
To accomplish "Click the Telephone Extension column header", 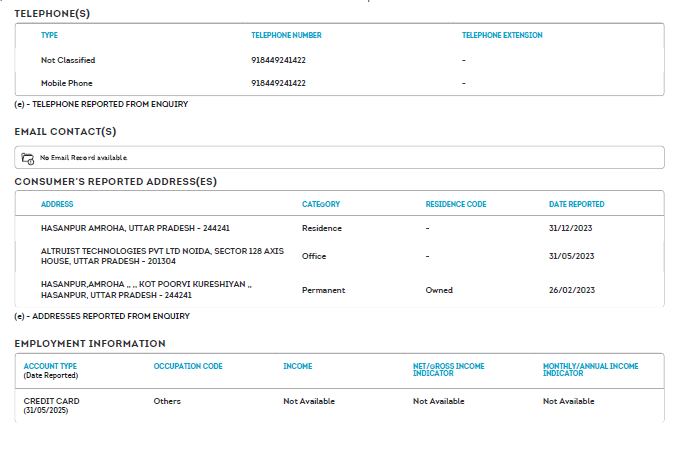I will [x=502, y=35].
